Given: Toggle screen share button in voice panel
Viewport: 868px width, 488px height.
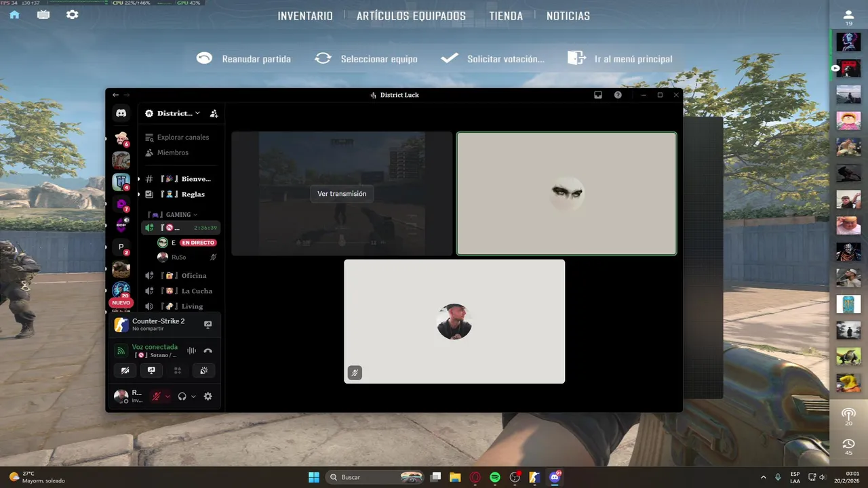Looking at the screenshot, I should [x=151, y=371].
